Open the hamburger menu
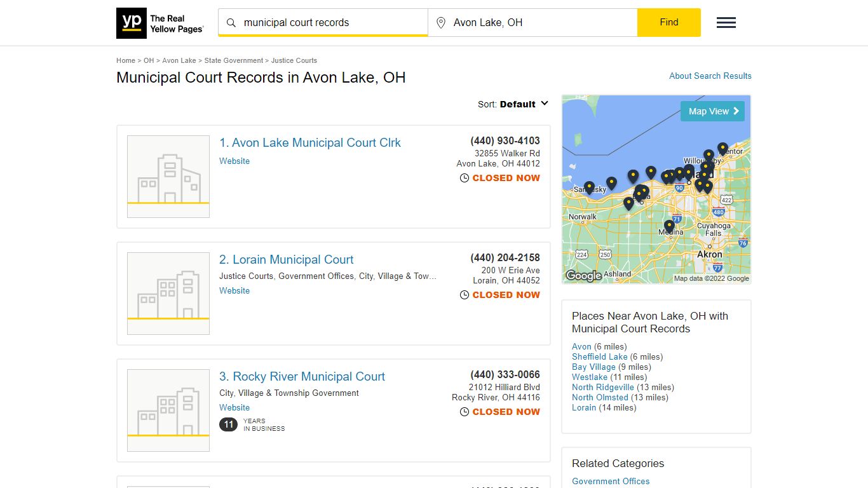Viewport: 868px width, 488px height. [x=726, y=23]
